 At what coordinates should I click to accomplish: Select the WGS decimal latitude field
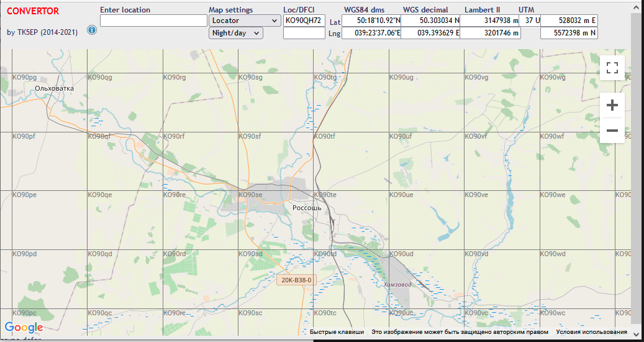[430, 21]
